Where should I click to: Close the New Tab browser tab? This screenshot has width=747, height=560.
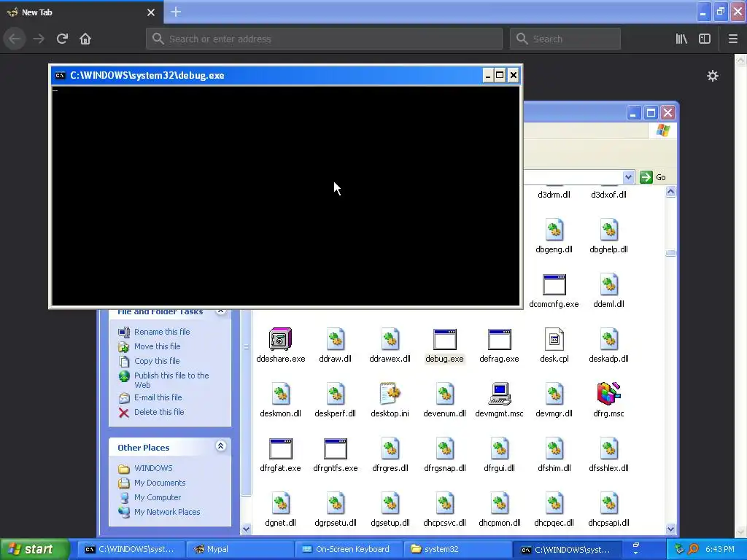(x=151, y=12)
